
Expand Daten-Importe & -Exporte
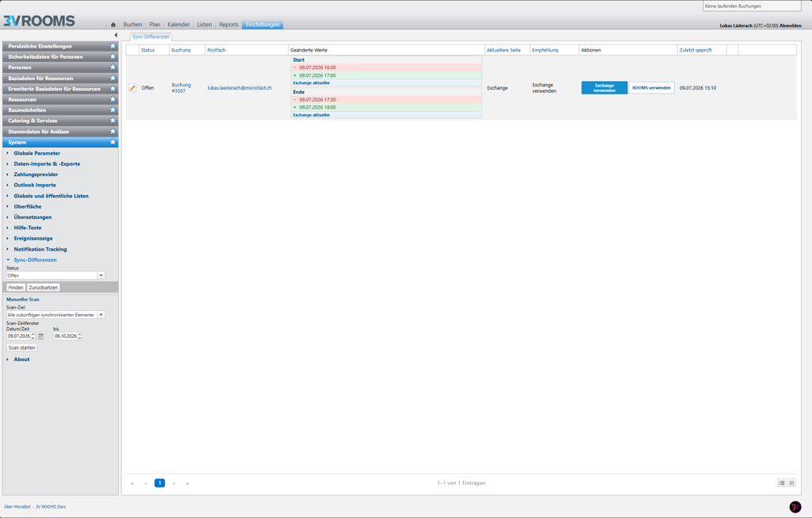tap(7, 163)
